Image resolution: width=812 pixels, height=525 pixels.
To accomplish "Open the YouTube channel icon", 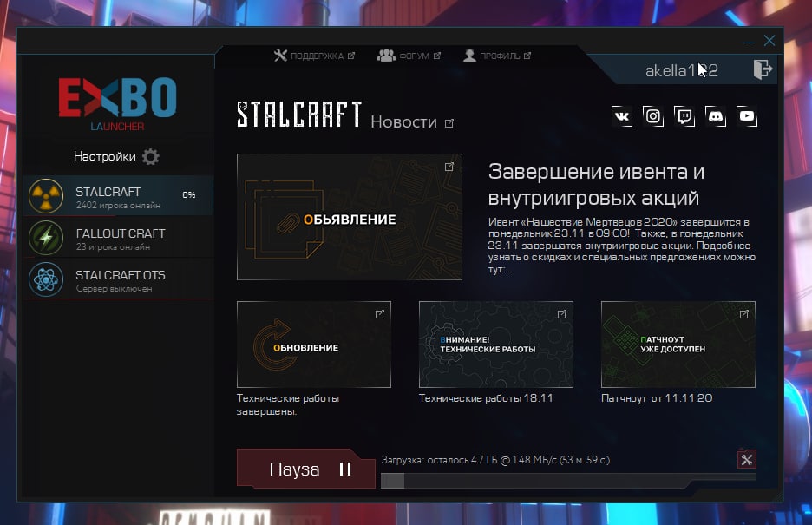I will (x=747, y=116).
